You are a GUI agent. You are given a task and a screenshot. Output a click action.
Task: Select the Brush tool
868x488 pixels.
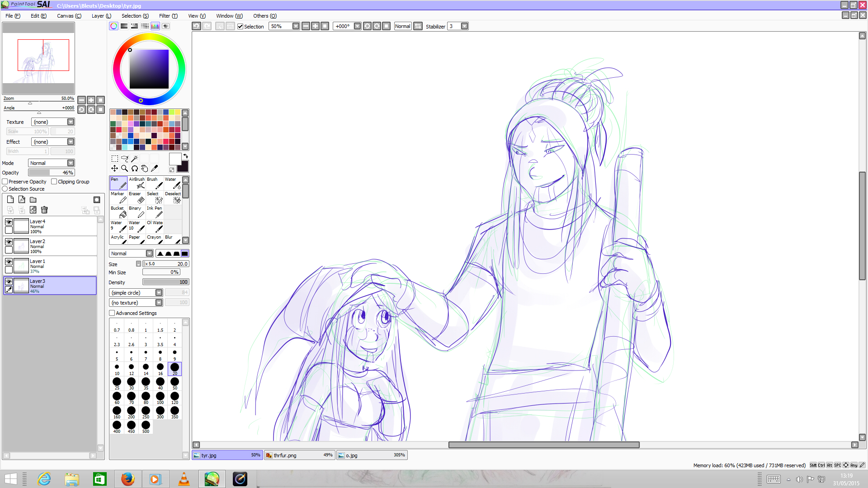pos(155,183)
